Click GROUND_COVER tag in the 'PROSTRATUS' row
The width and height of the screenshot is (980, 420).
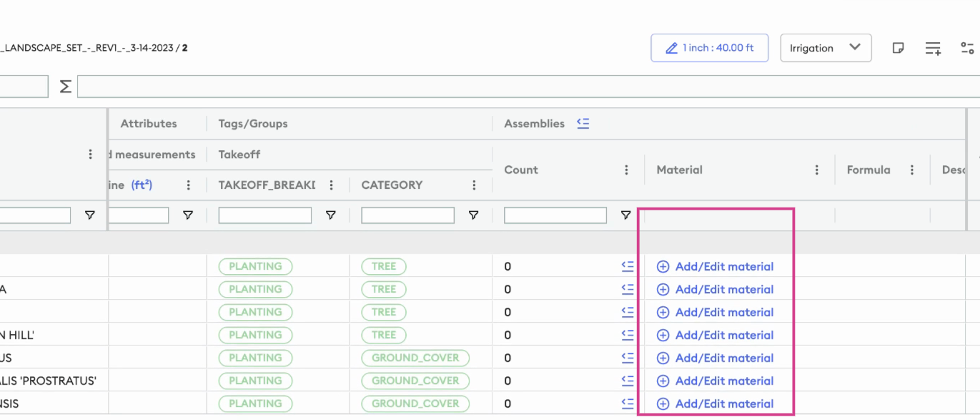pyautogui.click(x=415, y=381)
